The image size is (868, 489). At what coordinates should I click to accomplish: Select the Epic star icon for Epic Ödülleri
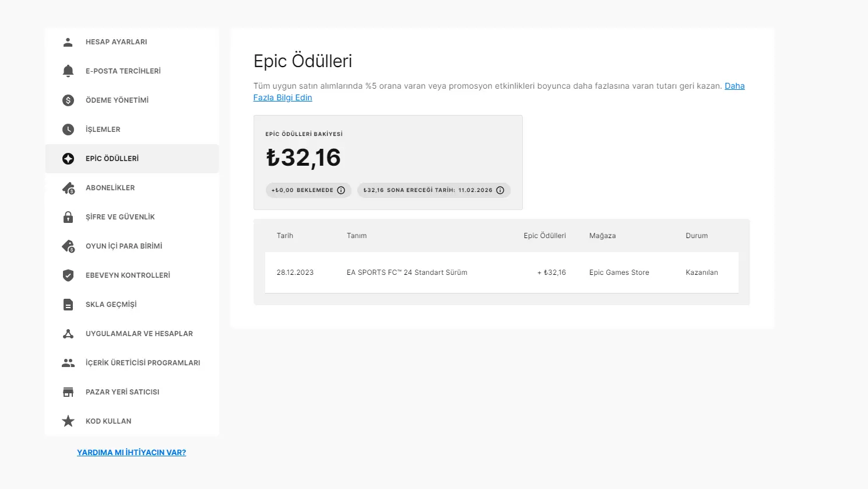click(68, 158)
